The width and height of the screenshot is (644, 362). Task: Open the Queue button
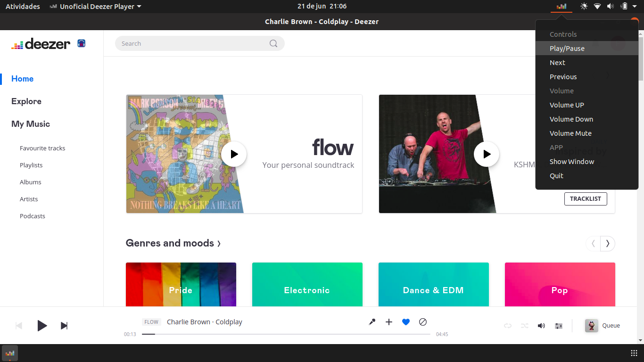click(603, 326)
